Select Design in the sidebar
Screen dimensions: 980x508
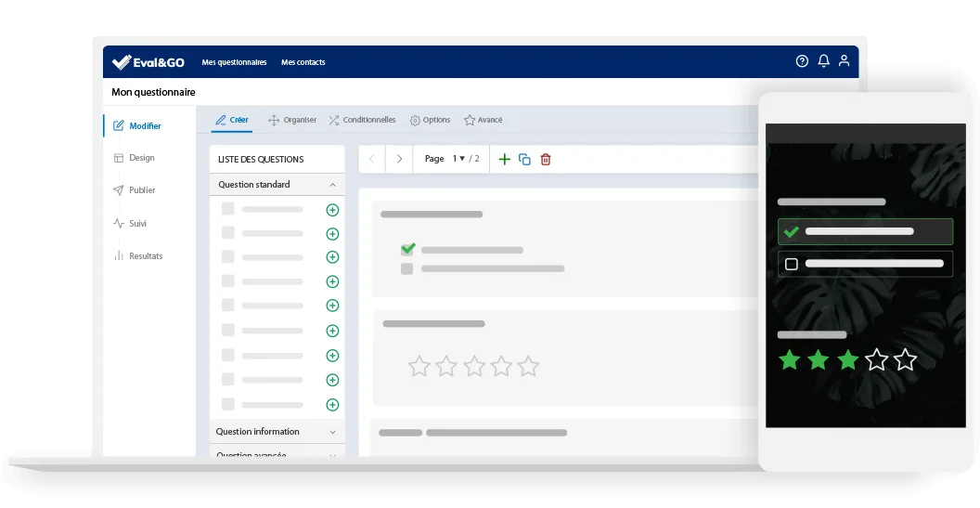point(134,158)
